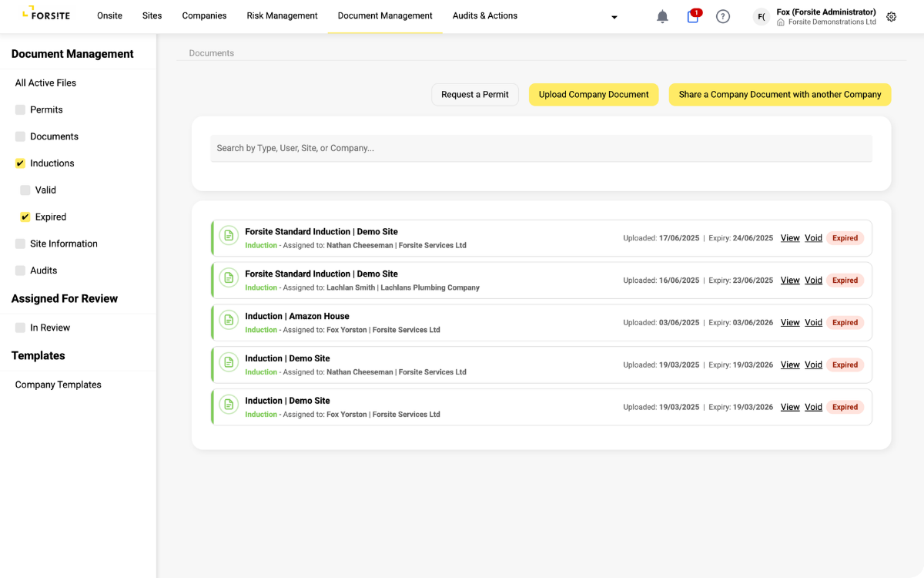Viewport: 924px width, 578px height.
Task: Click the Templates heading
Action: tap(38, 356)
